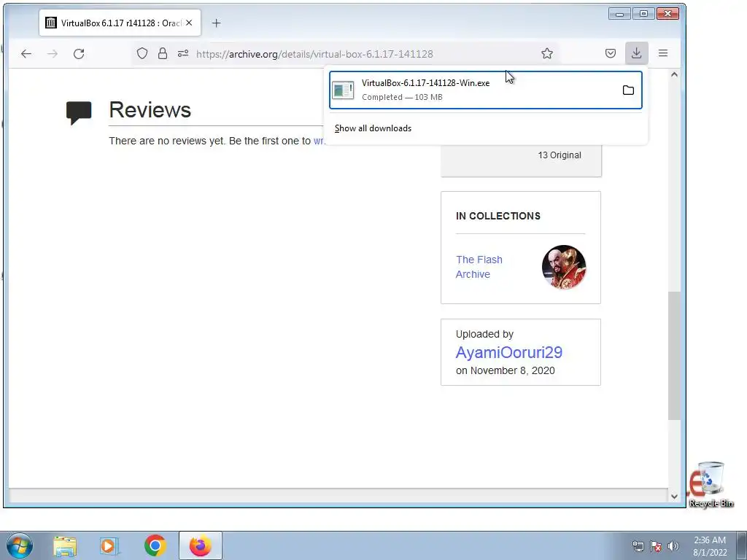Viewport: 747px width, 560px height.
Task: Bookmark this page with the star icon
Action: click(547, 53)
